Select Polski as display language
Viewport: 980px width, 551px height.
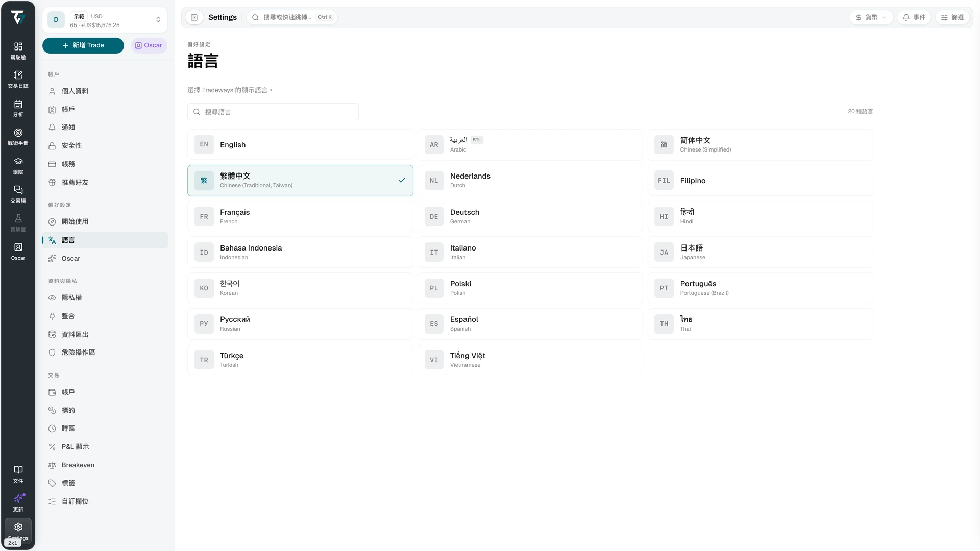(x=530, y=288)
